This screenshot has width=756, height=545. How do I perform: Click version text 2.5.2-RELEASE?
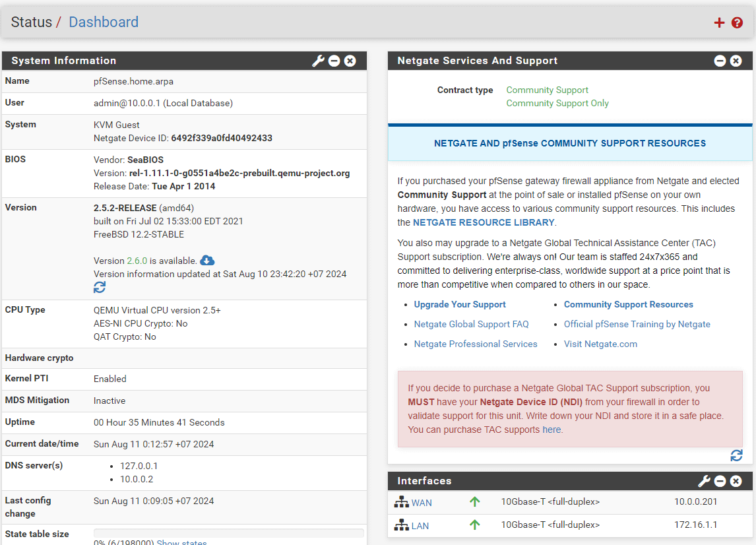click(125, 208)
